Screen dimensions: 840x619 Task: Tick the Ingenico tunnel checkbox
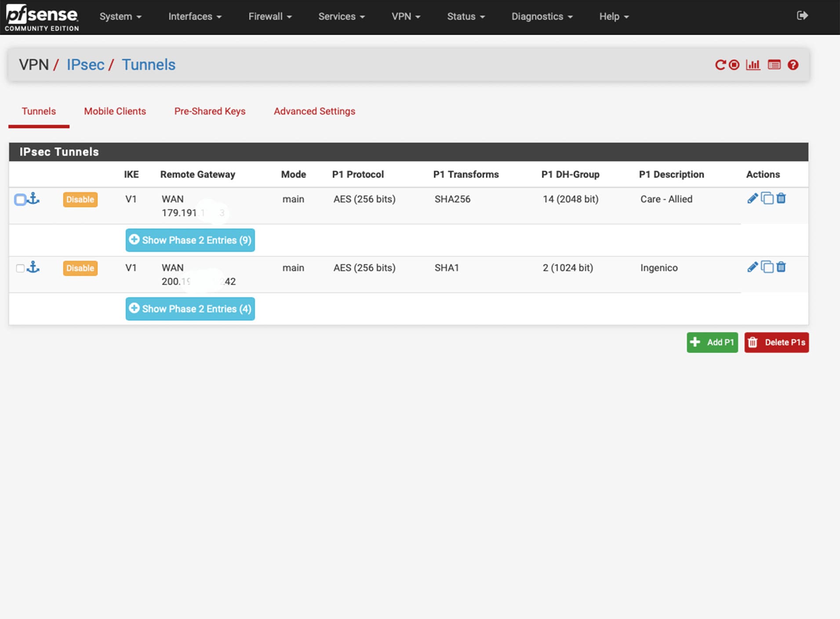tap(20, 268)
